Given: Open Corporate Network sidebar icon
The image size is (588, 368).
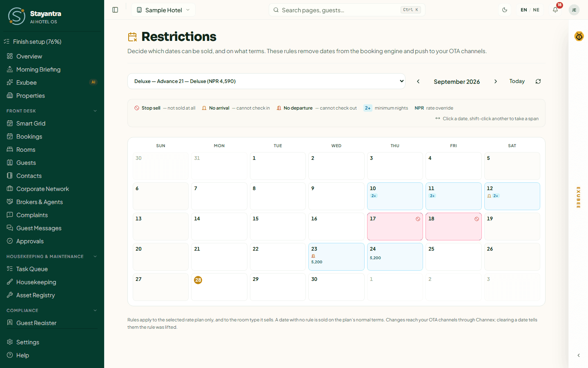Looking at the screenshot, I should click(10, 189).
